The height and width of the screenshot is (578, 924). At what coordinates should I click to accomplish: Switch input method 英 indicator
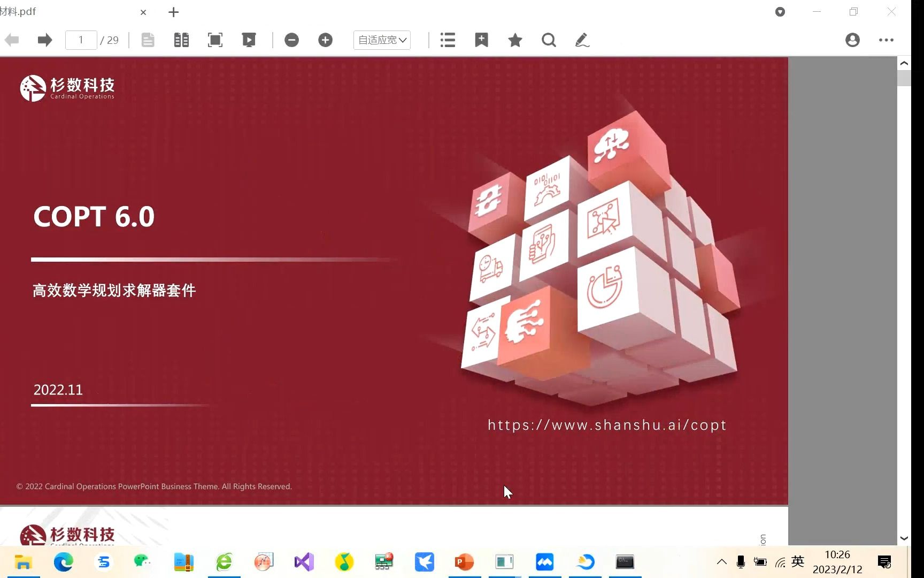[798, 561]
